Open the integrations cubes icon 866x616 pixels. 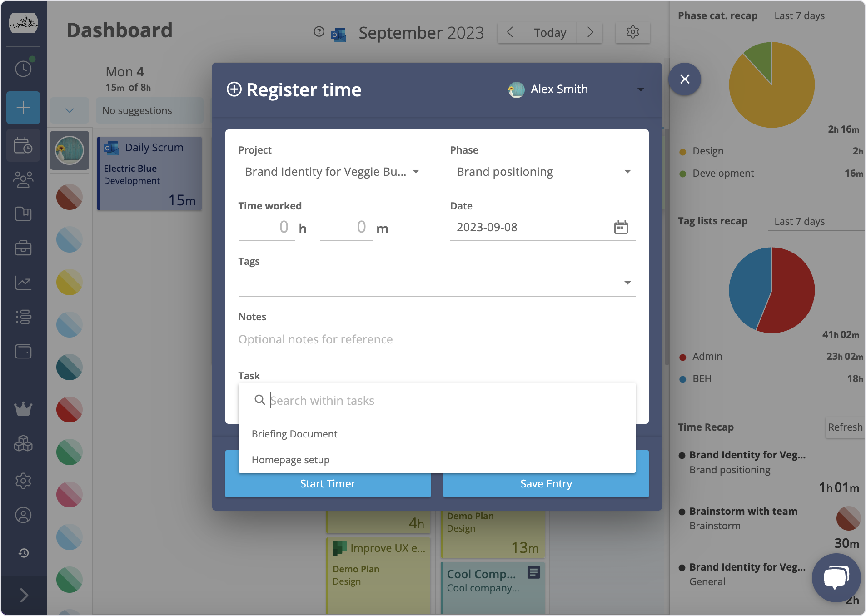click(23, 444)
